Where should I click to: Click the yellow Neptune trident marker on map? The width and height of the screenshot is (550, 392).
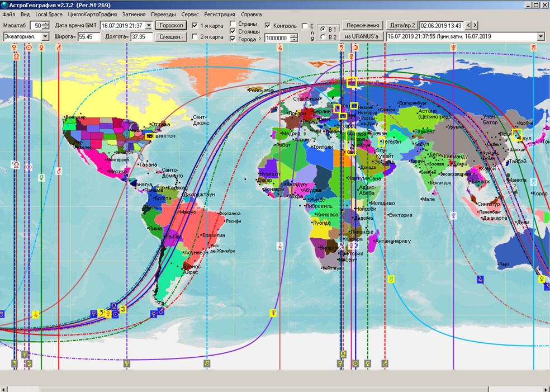click(x=273, y=313)
